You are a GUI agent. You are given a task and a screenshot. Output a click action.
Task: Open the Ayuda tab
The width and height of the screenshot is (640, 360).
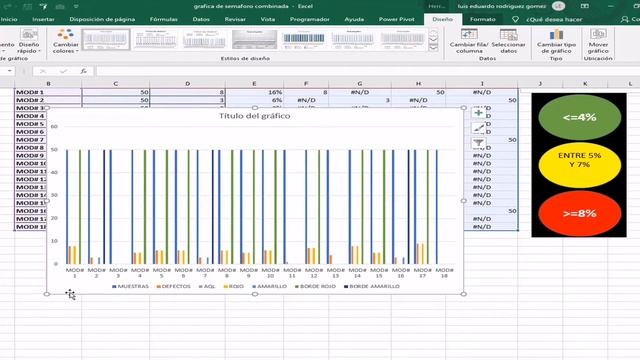354,19
